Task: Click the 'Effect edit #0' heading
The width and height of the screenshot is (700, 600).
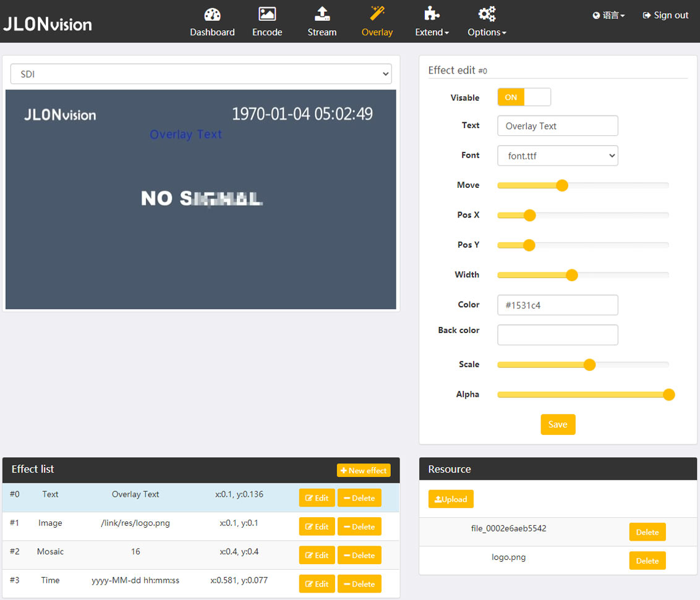Action: pyautogui.click(x=458, y=70)
